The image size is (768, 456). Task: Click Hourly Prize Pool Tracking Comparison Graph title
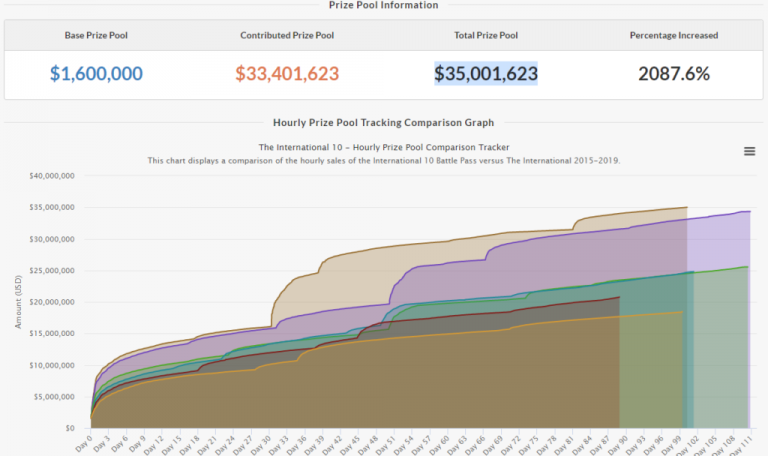point(384,123)
